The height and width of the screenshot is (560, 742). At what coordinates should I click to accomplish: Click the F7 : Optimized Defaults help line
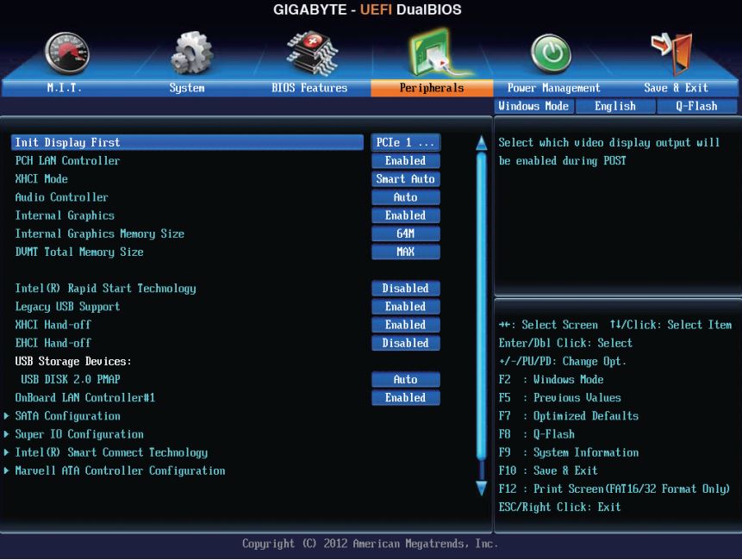pos(568,416)
